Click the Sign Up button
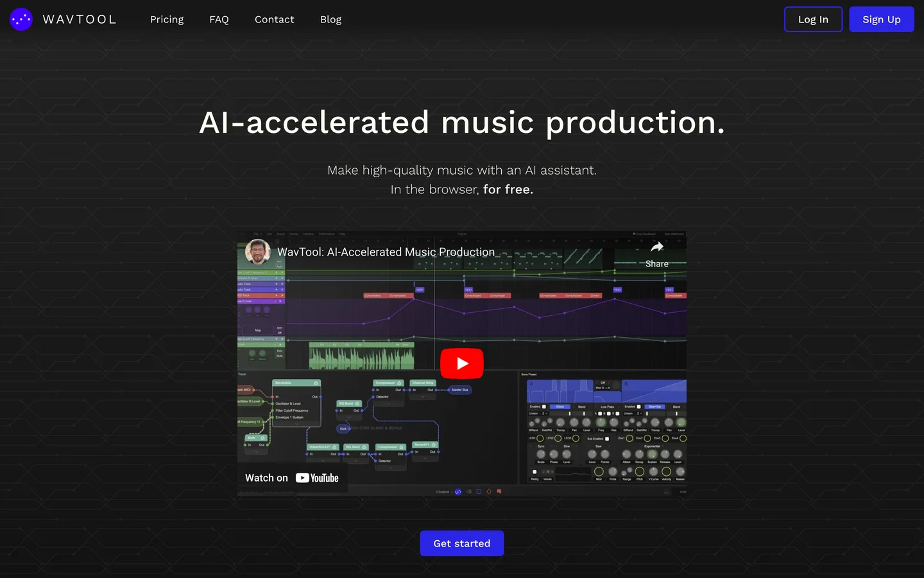The height and width of the screenshot is (578, 924). 882,19
